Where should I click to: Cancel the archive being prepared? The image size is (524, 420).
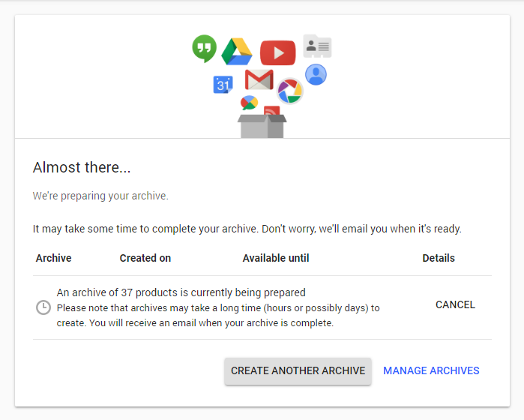coord(455,304)
